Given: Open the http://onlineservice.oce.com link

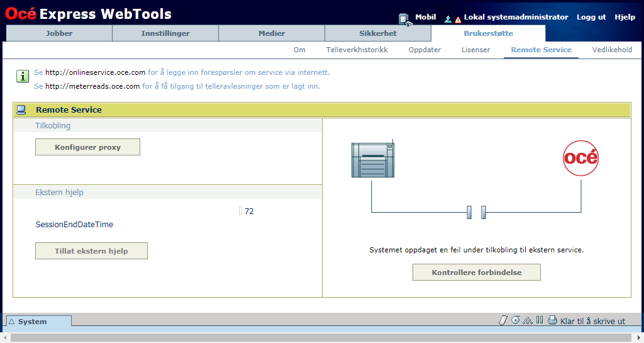Looking at the screenshot, I should [96, 72].
